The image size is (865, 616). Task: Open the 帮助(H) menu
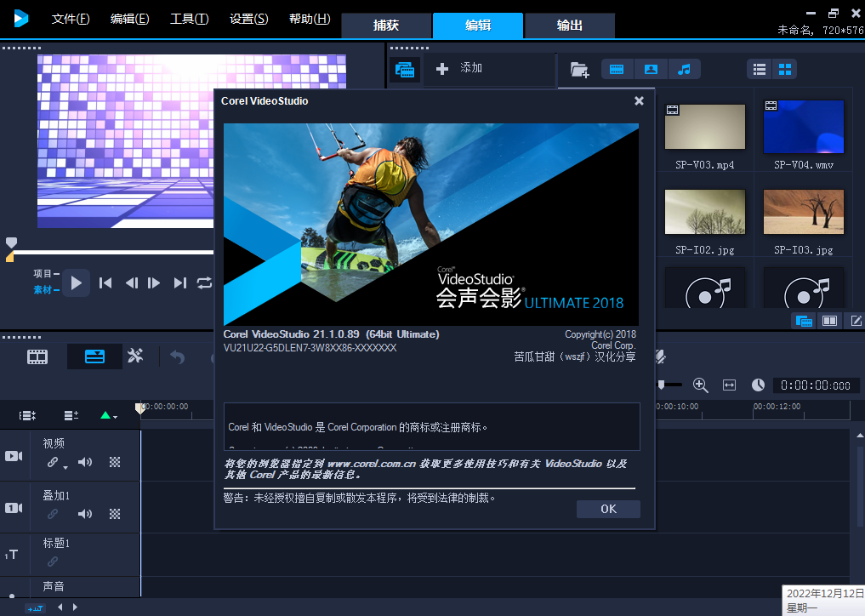(x=310, y=19)
